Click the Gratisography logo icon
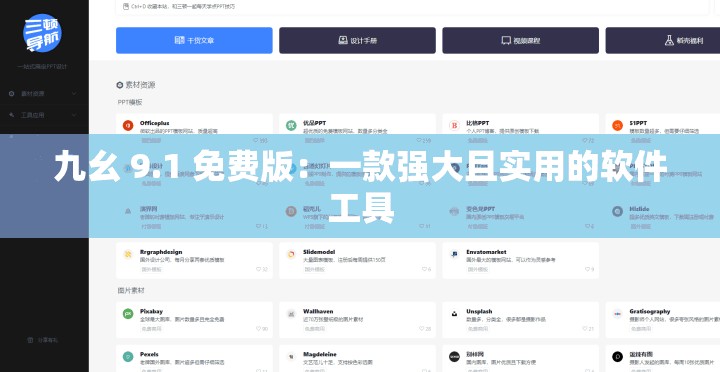This screenshot has height=372, width=720. coord(618,314)
